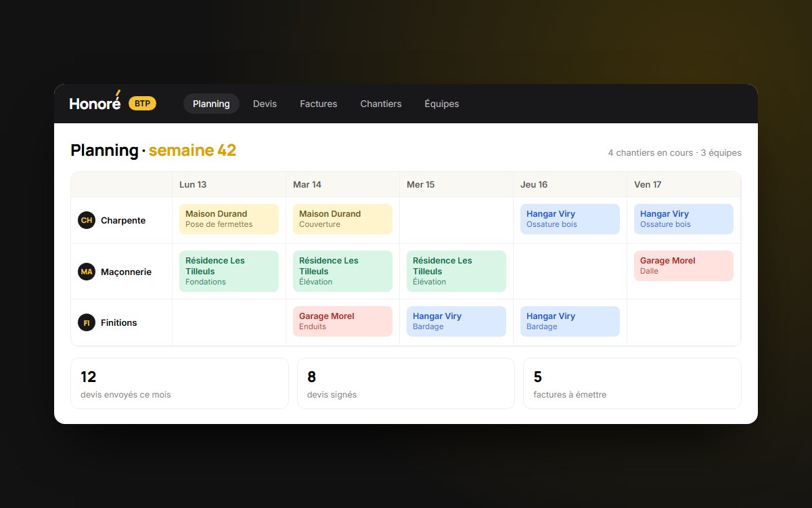812x508 pixels.
Task: Click the Mar 14 column header
Action: point(343,184)
